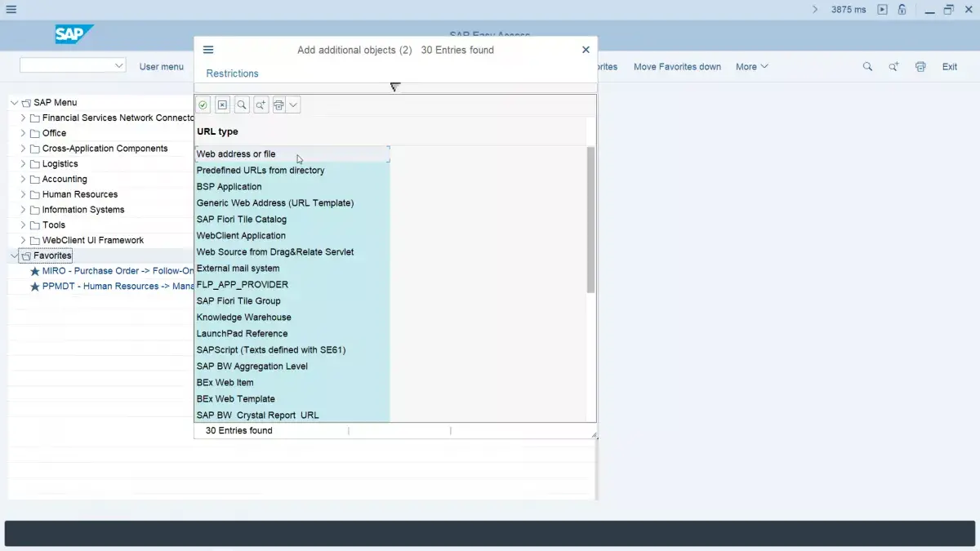Expand the WebClient UI Framework folder

coord(23,240)
